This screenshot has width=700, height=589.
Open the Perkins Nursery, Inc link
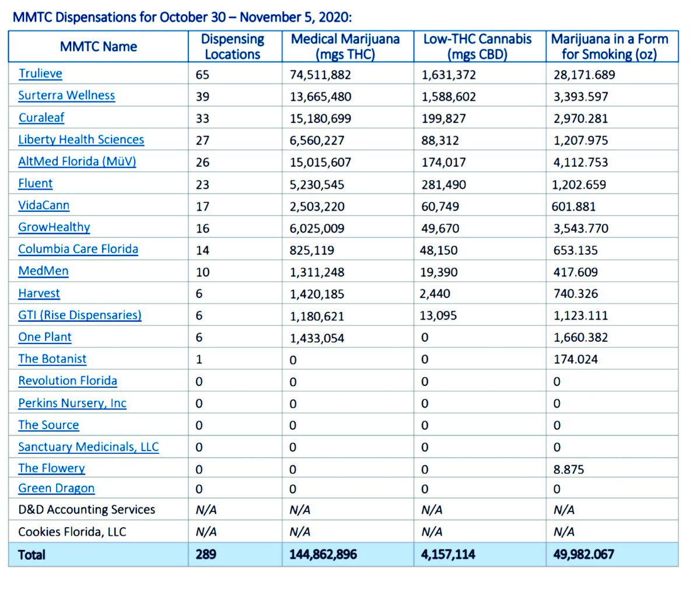click(x=72, y=403)
